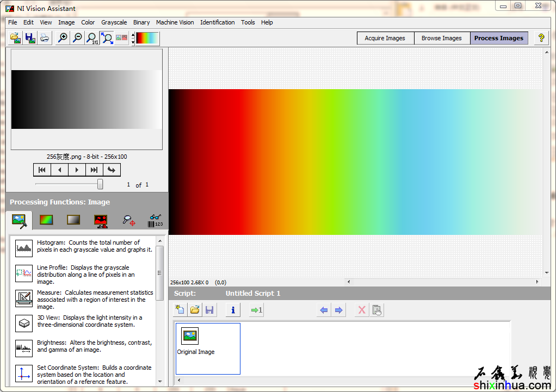
Task: Select the Histogram function icon
Action: [24, 248]
